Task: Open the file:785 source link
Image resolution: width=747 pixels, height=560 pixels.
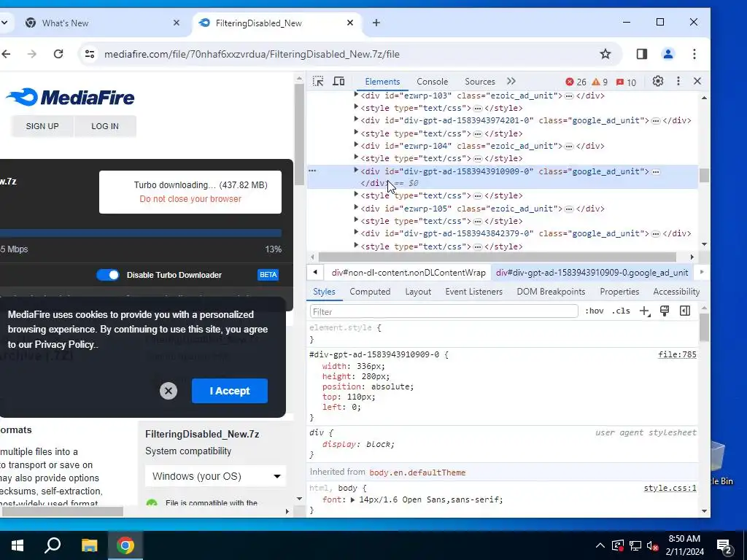Action: [677, 354]
